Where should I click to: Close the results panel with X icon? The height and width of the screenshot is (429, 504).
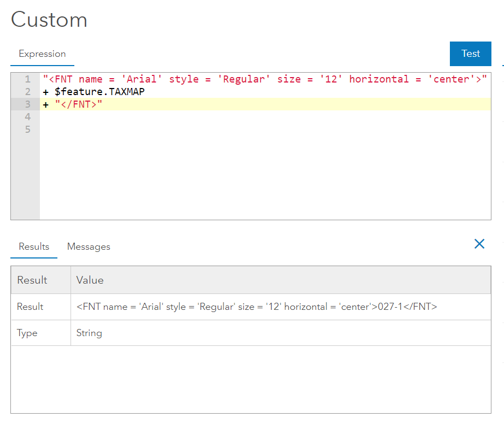[479, 244]
